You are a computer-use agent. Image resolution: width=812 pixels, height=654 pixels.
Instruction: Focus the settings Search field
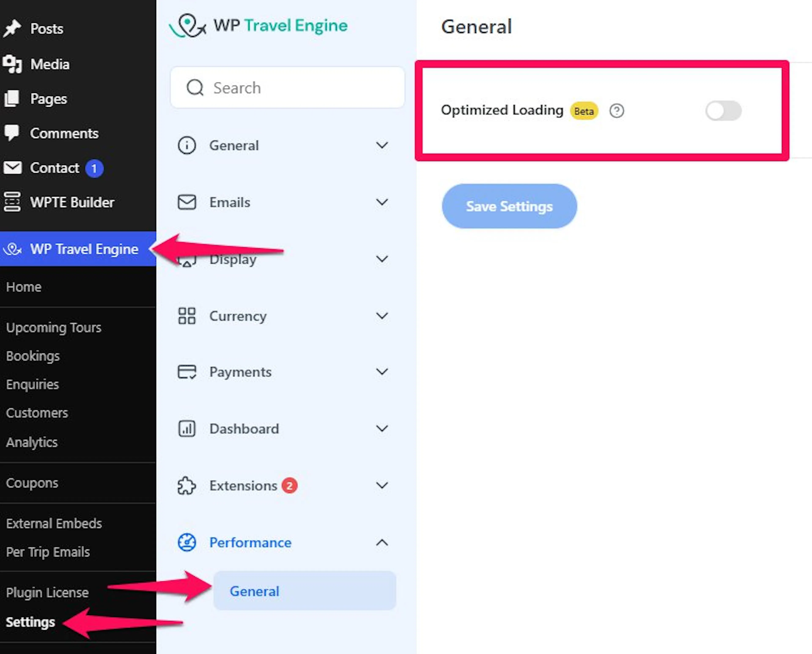pyautogui.click(x=287, y=88)
